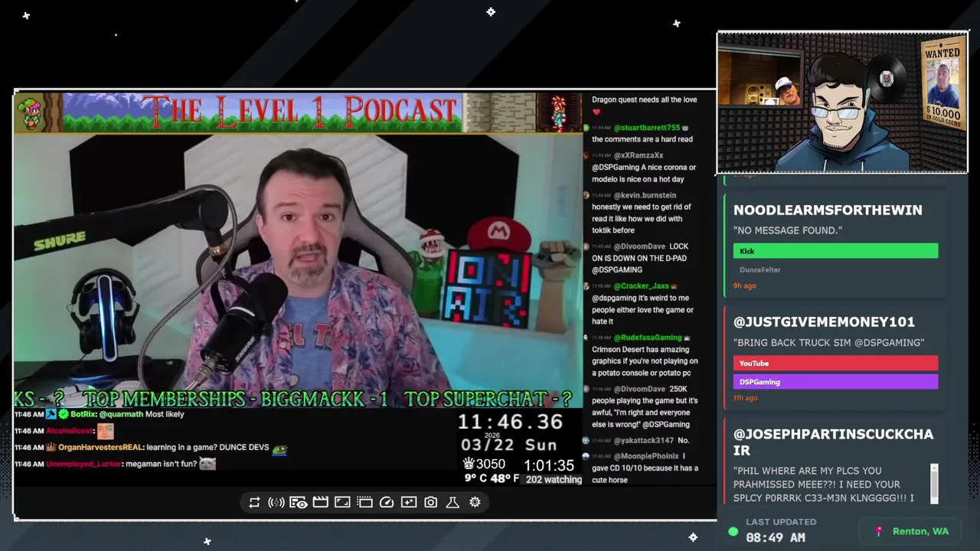Click the crown icon beside 3050

pyautogui.click(x=469, y=464)
